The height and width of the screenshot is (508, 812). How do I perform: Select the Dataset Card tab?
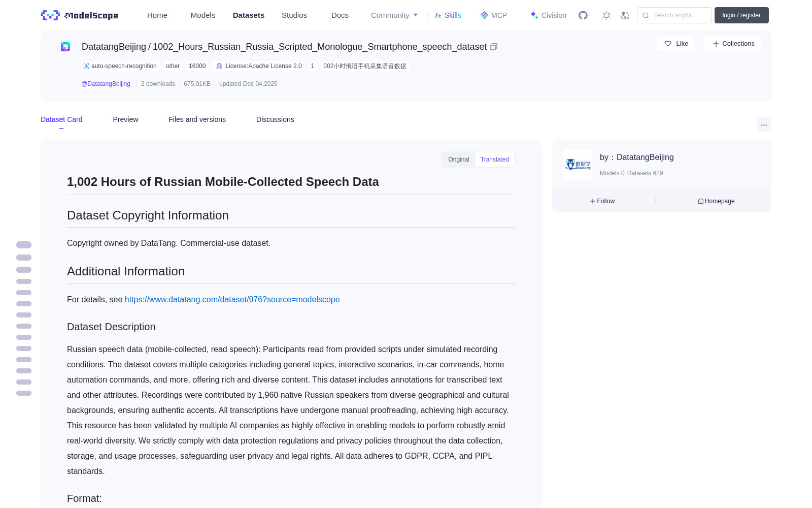coord(61,119)
